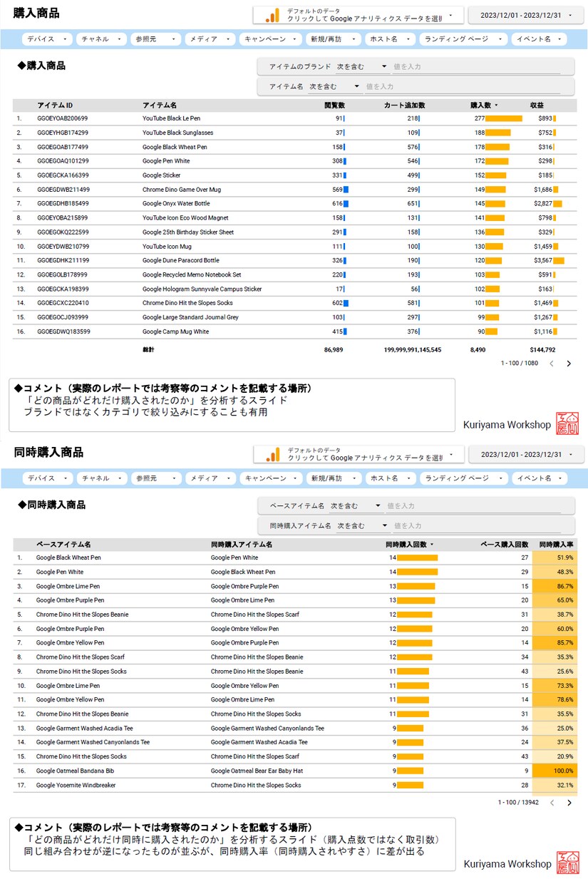
Task: Click 86.7% co-purchase rate cell
Action: tap(556, 586)
